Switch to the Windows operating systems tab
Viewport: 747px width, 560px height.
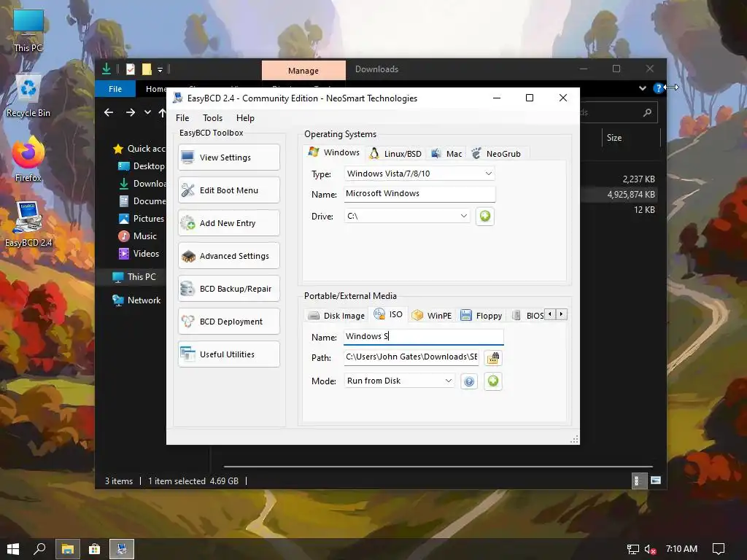[334, 152]
